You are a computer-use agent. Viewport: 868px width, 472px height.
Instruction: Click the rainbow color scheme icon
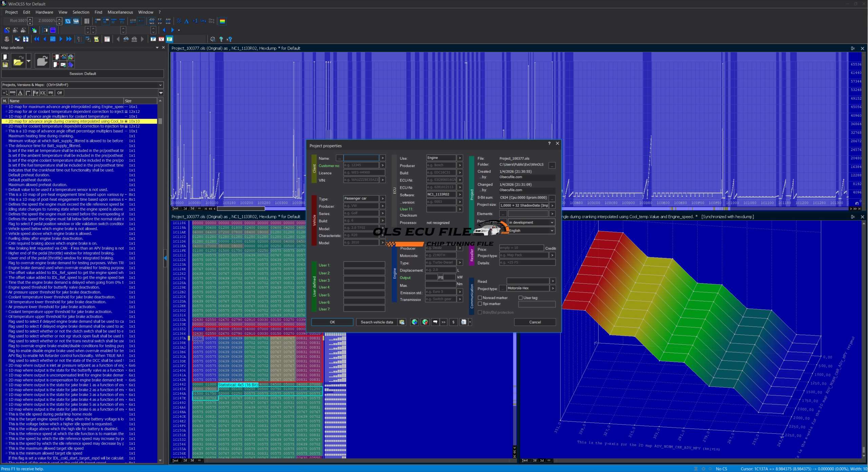pyautogui.click(x=222, y=21)
